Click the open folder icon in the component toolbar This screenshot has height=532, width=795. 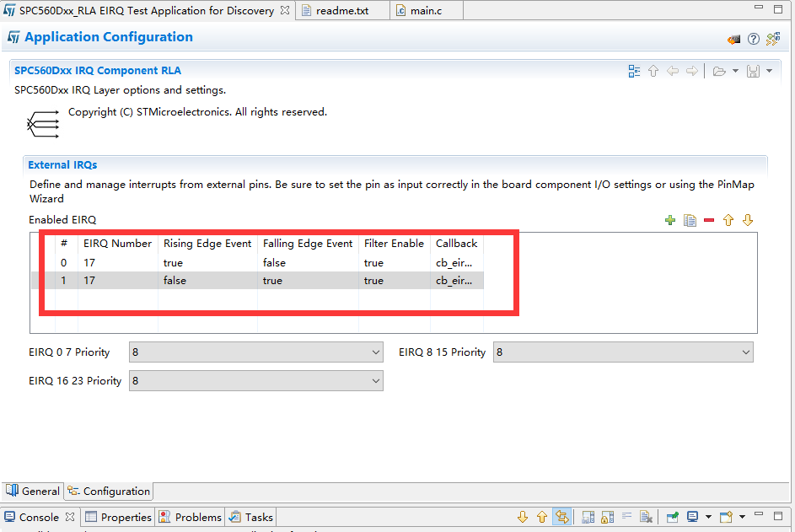coord(719,71)
